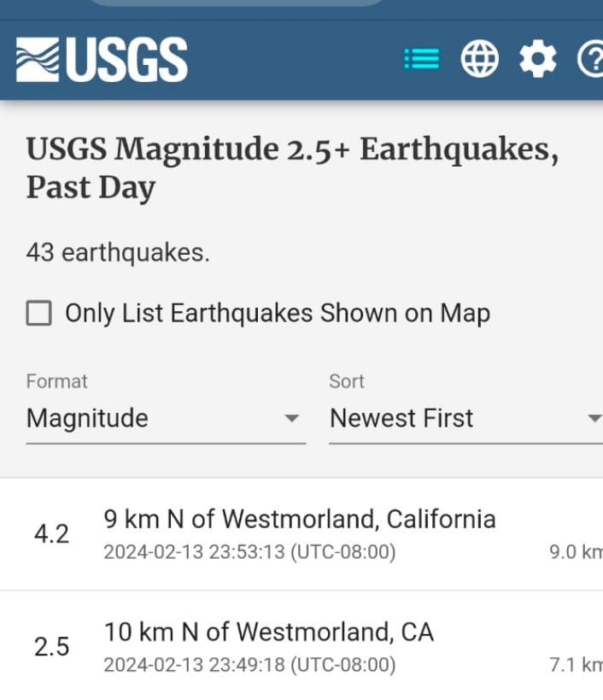Switch to the globe map icon

479,58
